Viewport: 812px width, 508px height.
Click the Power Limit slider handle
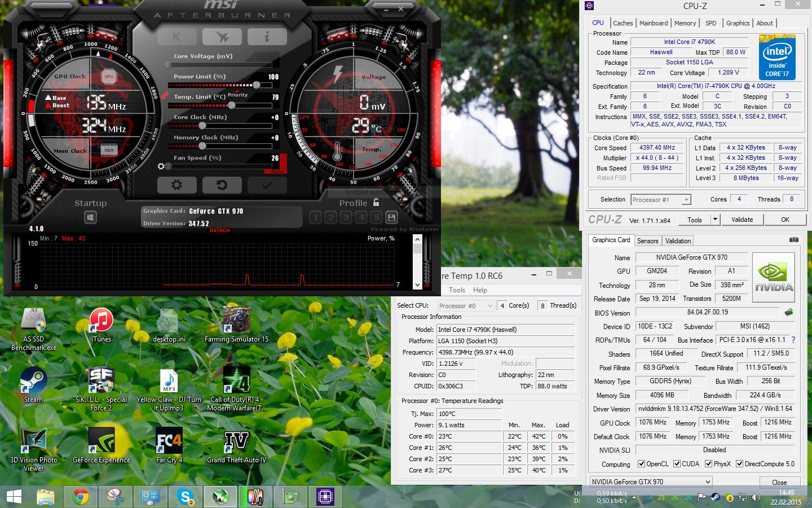[x=257, y=85]
